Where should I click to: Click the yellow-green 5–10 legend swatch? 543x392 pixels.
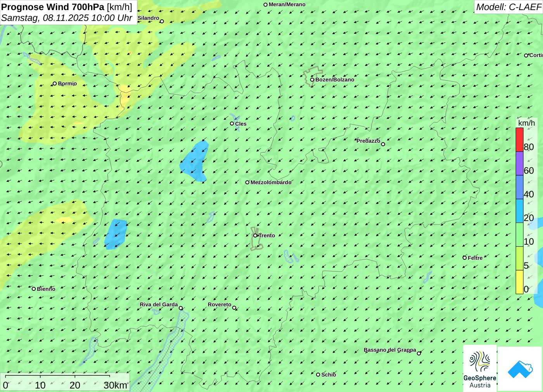(x=519, y=258)
